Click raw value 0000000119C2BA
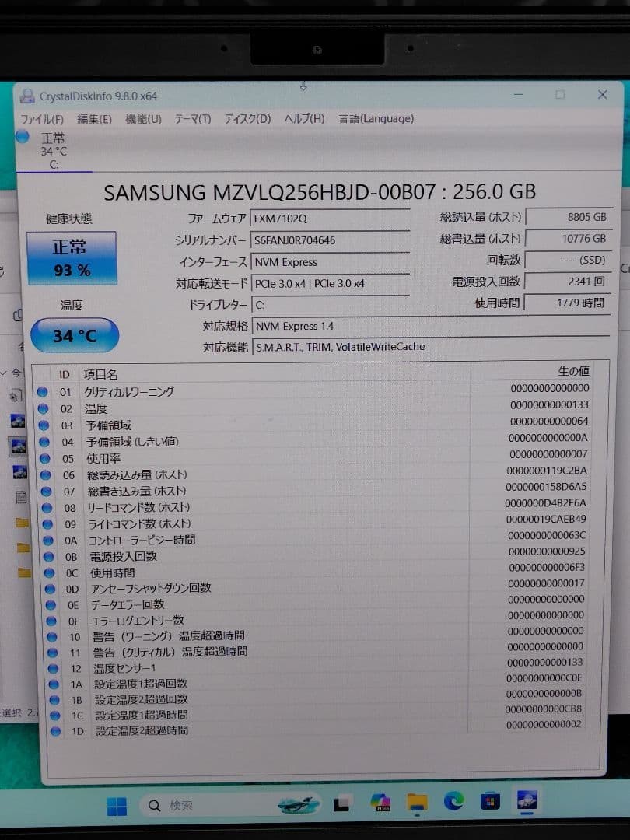 pos(547,471)
